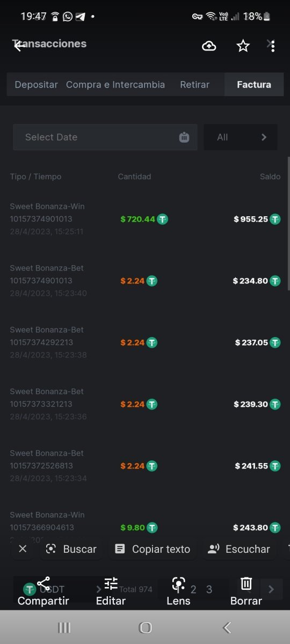The width and height of the screenshot is (290, 644).
Task: Open Compra e Intercambia tab
Action: pos(115,85)
